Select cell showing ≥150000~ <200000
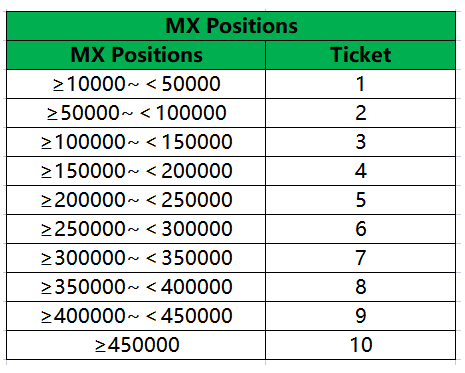The height and width of the screenshot is (373, 465). (x=136, y=171)
